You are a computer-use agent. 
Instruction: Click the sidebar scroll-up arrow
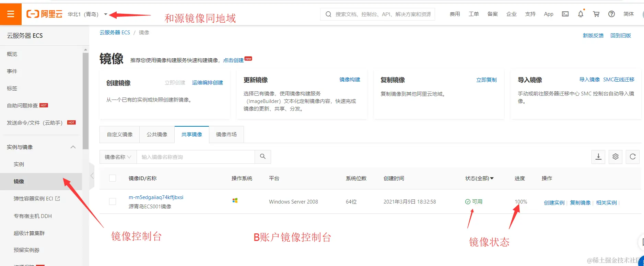(x=85, y=50)
